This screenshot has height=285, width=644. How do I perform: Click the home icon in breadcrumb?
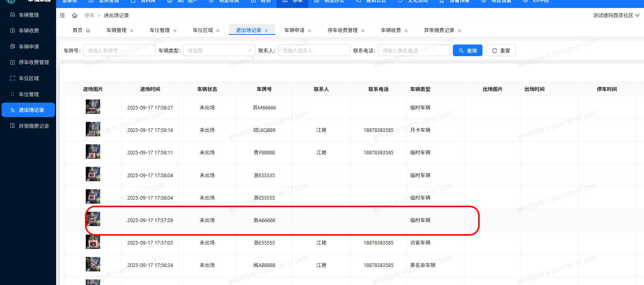[x=75, y=16]
